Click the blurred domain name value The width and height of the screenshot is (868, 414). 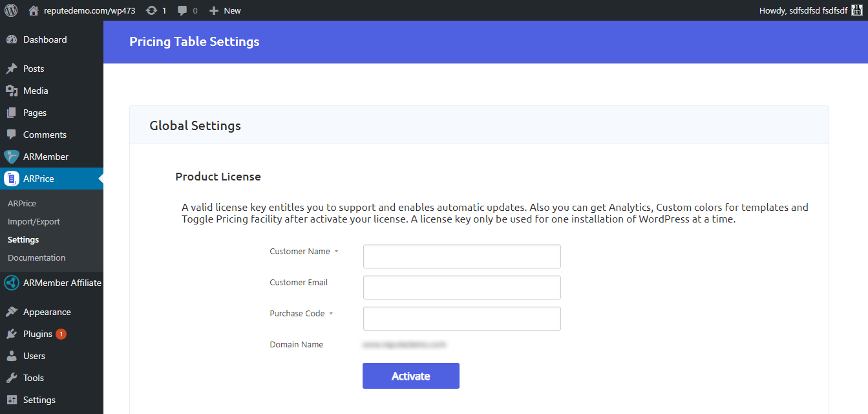pos(405,345)
